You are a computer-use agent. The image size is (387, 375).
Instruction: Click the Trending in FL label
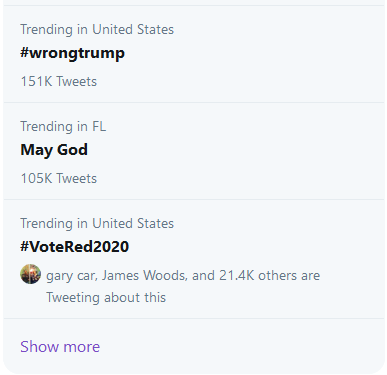(x=63, y=126)
